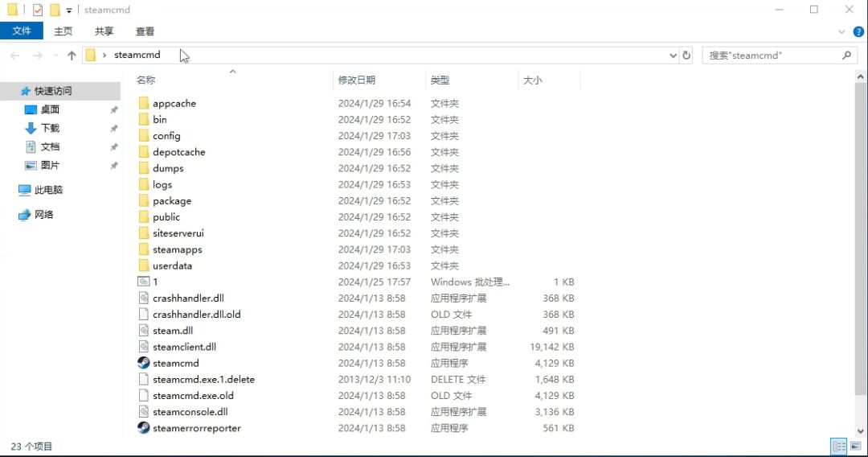Image resolution: width=868 pixels, height=457 pixels.
Task: Navigate back with the back arrow
Action: 15,56
